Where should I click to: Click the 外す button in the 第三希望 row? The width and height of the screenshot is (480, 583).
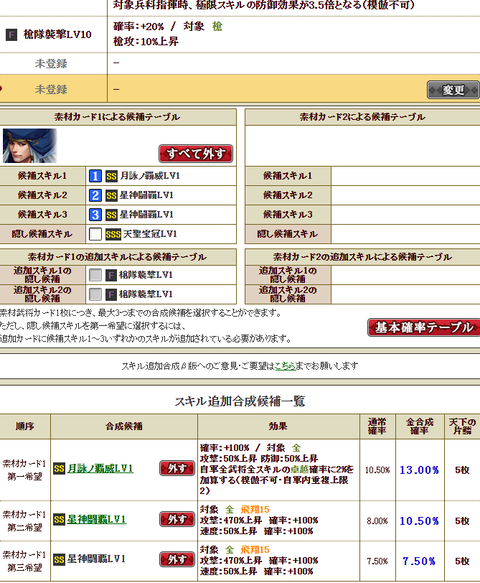[x=177, y=559]
